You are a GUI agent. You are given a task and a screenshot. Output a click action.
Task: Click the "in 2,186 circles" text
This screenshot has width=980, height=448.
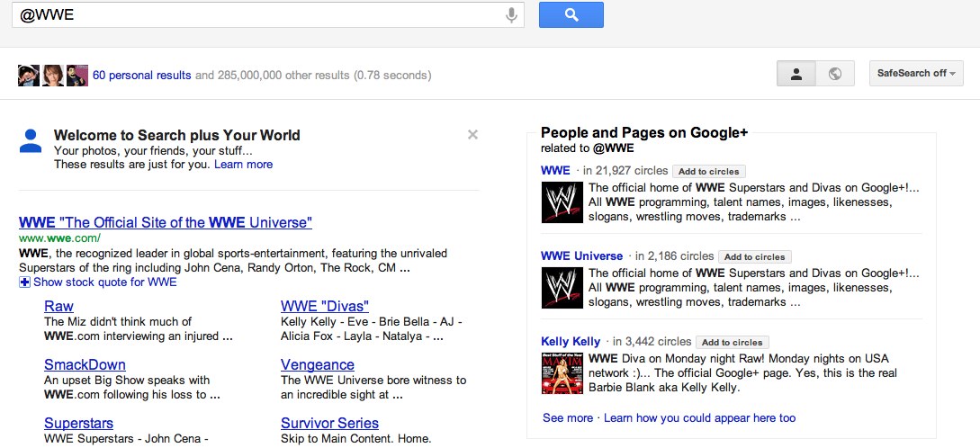pos(674,256)
